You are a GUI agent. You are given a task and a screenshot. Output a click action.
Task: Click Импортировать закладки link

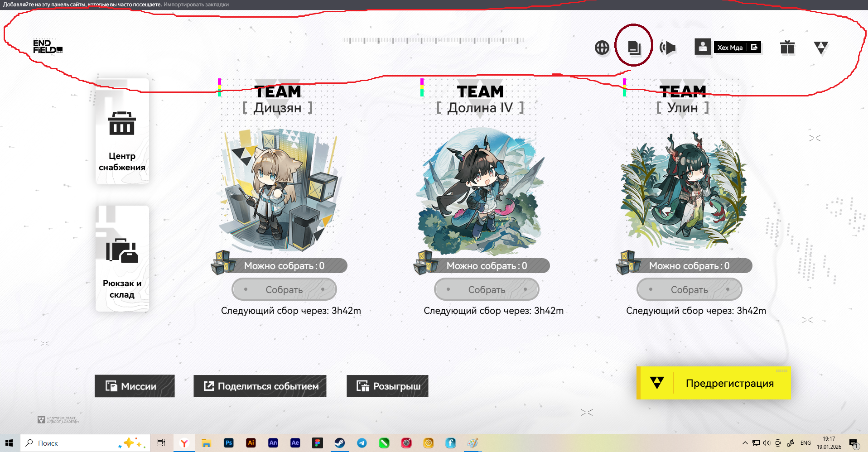point(196,5)
